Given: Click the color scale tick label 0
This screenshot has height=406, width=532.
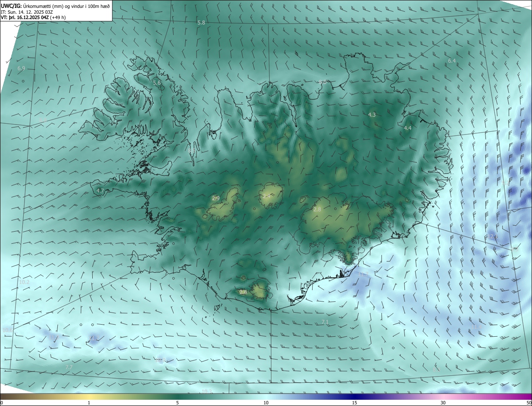Looking at the screenshot, I should click(x=1, y=403).
